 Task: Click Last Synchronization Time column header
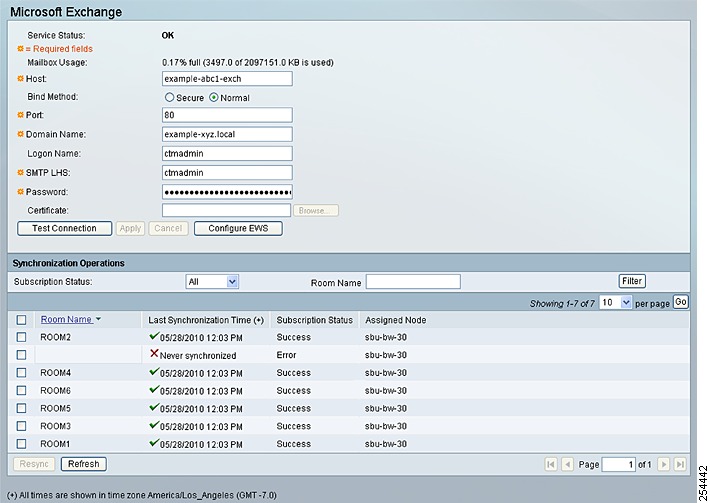[206, 320]
